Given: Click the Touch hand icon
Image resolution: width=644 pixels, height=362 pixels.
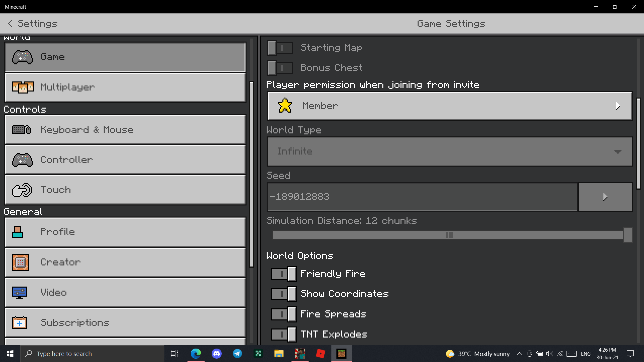Looking at the screenshot, I should pyautogui.click(x=22, y=190).
